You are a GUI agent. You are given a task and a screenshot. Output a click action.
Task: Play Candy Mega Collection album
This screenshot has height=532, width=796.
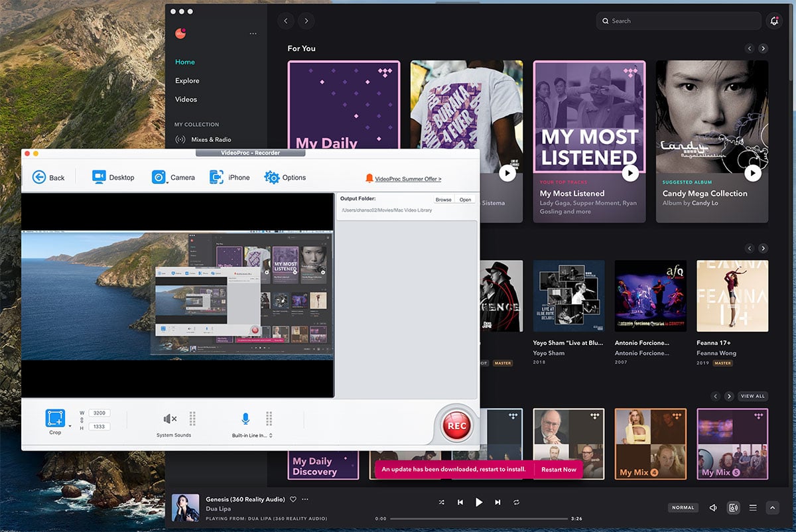click(x=752, y=173)
